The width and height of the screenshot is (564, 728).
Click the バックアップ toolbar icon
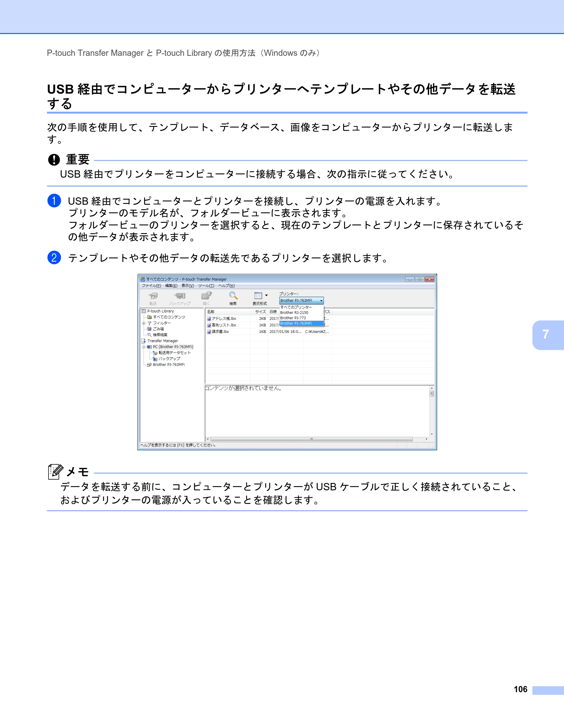pyautogui.click(x=180, y=296)
